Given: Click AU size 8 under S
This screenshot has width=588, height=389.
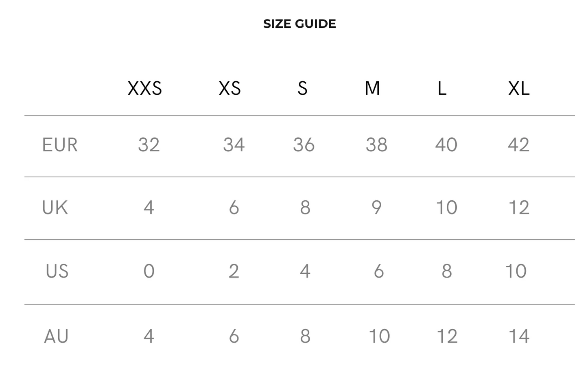Looking at the screenshot, I should (305, 336).
